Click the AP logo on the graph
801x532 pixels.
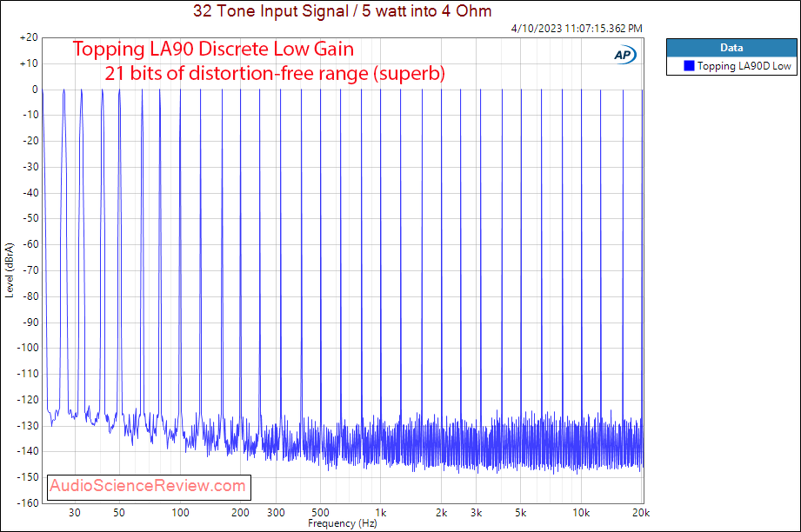(x=624, y=55)
